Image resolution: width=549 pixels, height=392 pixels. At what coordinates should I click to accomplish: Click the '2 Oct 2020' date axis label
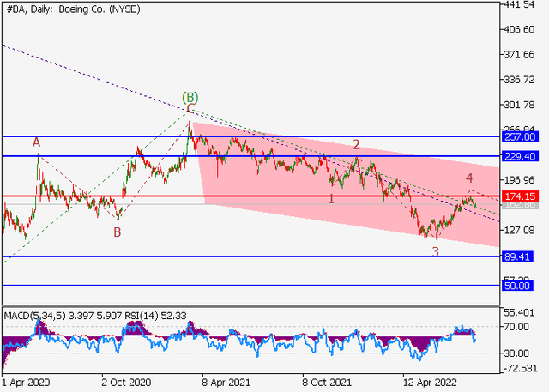click(x=126, y=383)
